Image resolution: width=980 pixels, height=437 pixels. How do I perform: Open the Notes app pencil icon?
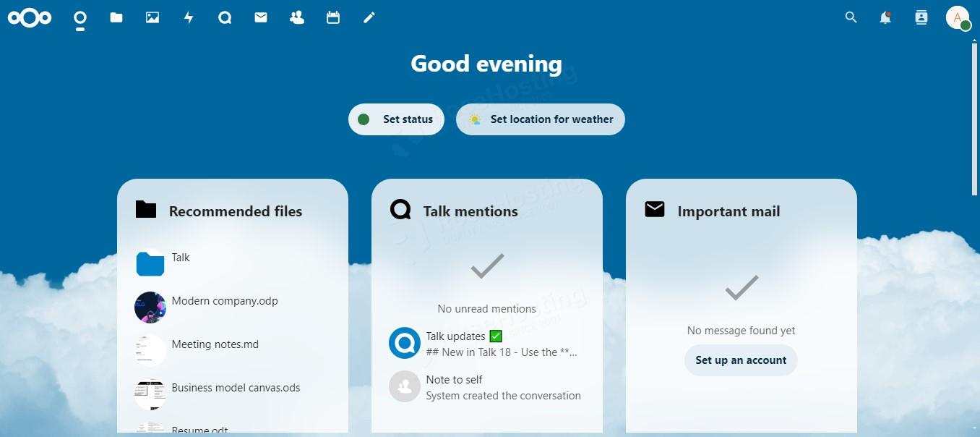click(x=369, y=17)
